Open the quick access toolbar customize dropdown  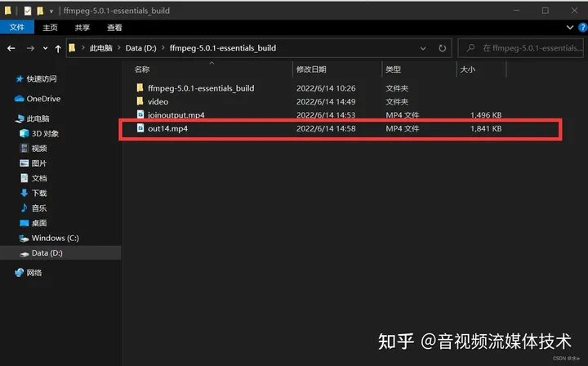51,11
